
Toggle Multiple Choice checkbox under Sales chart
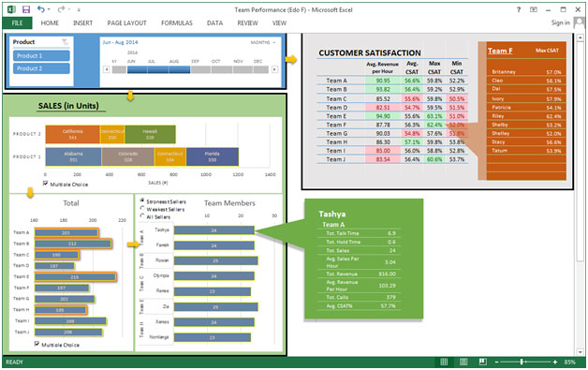(45, 184)
